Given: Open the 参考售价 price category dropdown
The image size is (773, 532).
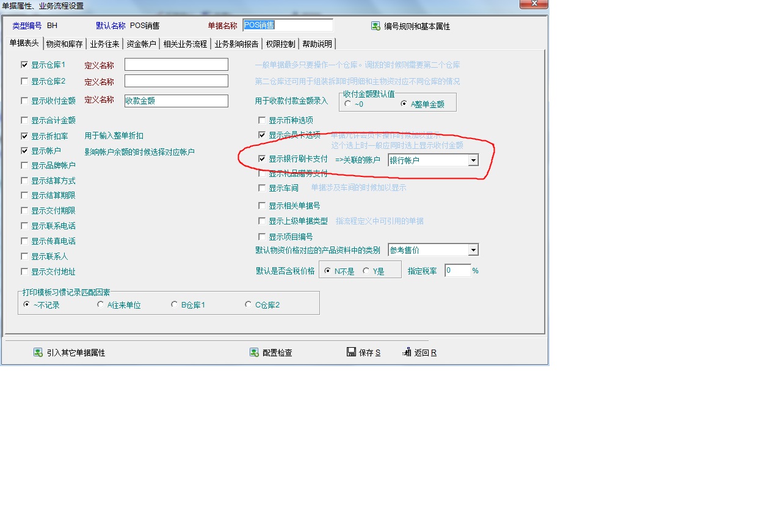Looking at the screenshot, I should (473, 250).
